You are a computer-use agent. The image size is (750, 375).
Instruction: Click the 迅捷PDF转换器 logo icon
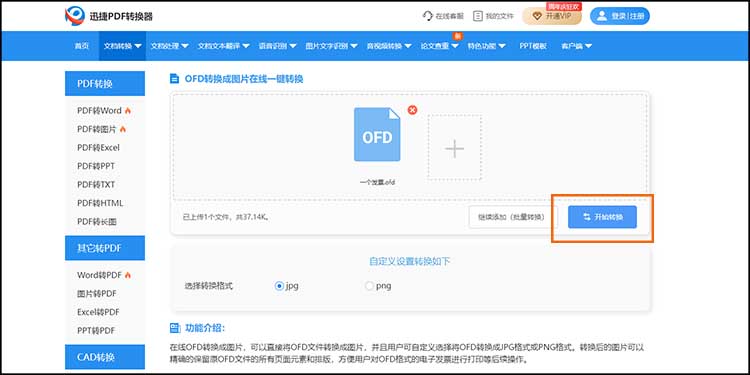point(75,16)
